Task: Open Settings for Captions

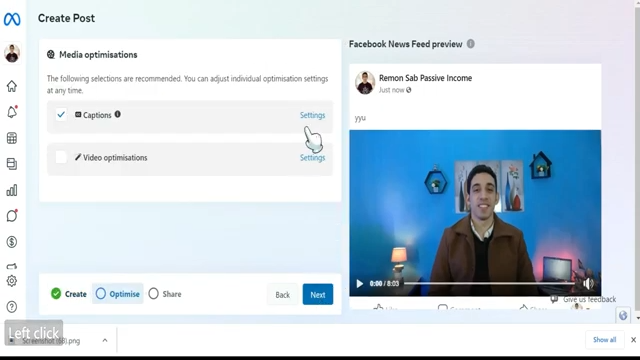Action: 312,115
